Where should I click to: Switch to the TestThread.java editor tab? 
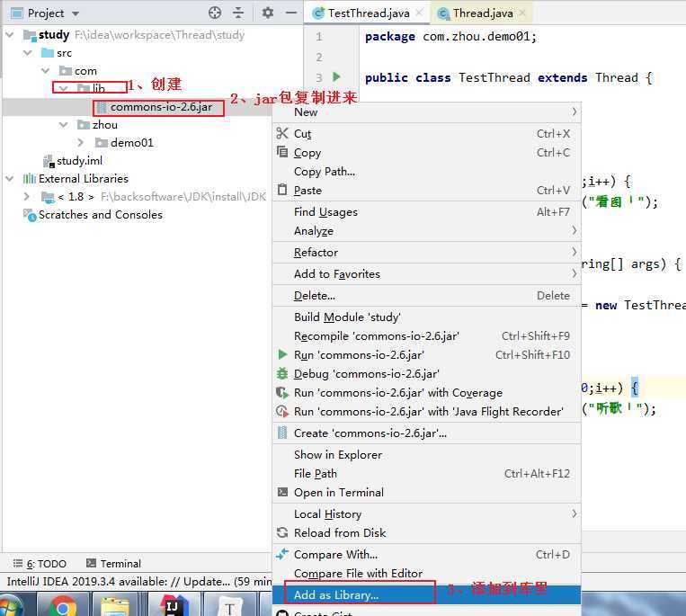(x=369, y=13)
